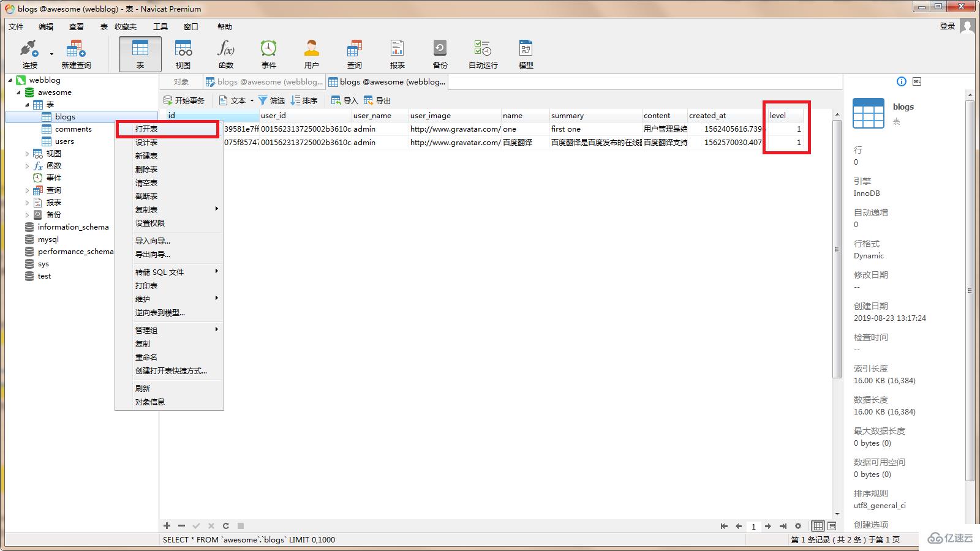Select the comments table in tree
Image resolution: width=980 pixels, height=551 pixels.
tap(73, 129)
